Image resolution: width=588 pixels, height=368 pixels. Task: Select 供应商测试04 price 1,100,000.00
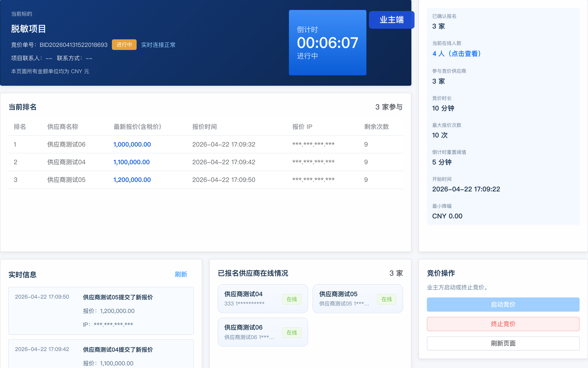131,162
